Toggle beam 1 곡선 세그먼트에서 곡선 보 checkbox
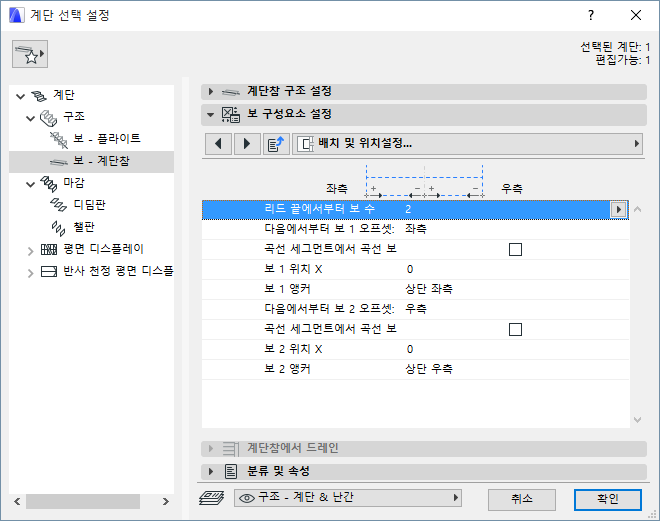 tap(515, 250)
